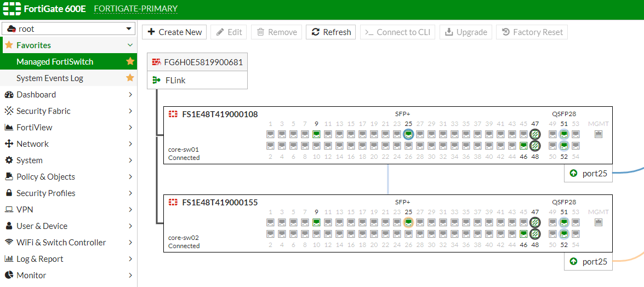Click port 25 on core-sw01
Image resolution: width=644 pixels, height=287 pixels.
pos(408,134)
